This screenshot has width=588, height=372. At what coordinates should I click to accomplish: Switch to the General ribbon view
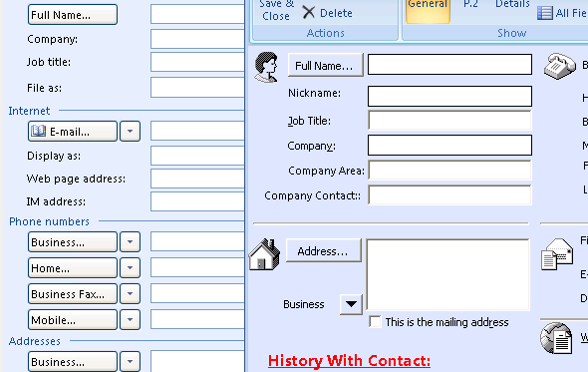(428, 11)
